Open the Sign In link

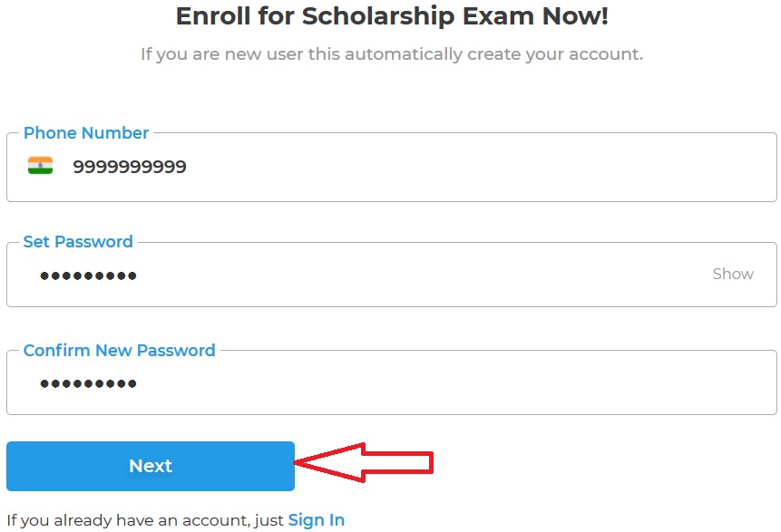point(317,520)
